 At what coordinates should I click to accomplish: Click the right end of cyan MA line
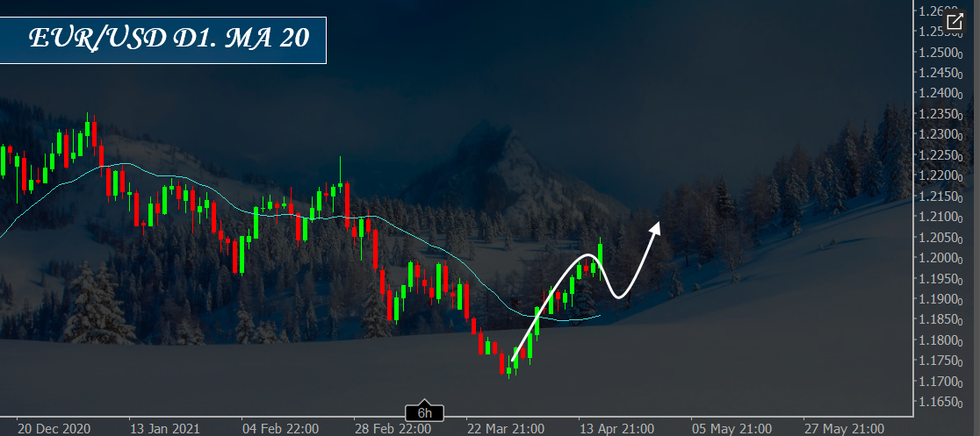[599, 316]
